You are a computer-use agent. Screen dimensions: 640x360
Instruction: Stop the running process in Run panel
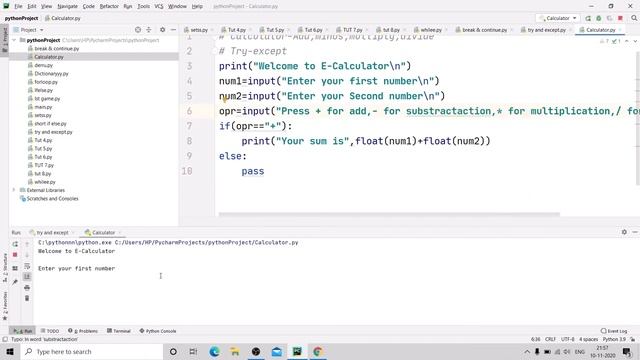click(x=15, y=255)
